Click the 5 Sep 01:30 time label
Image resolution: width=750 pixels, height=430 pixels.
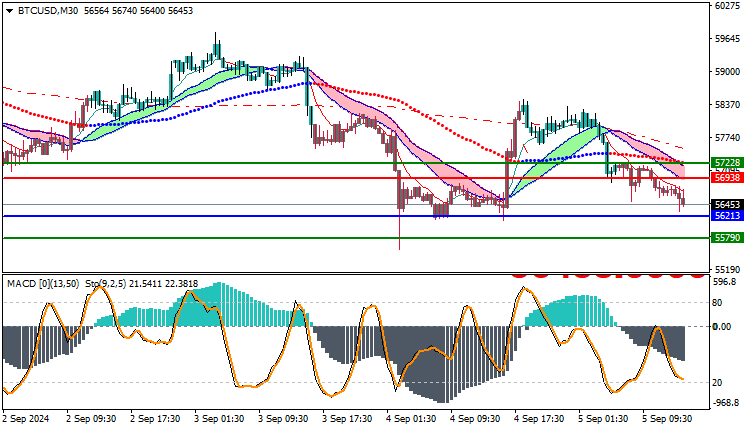(604, 419)
